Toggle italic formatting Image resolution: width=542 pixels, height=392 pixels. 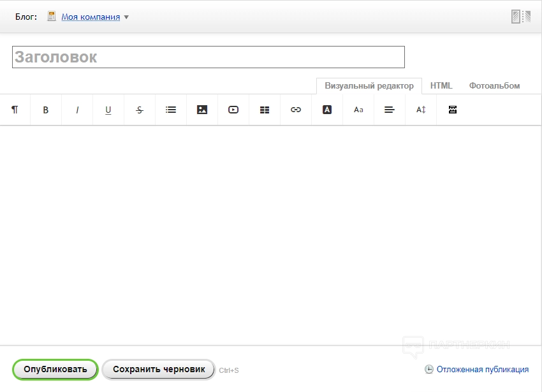tap(77, 110)
